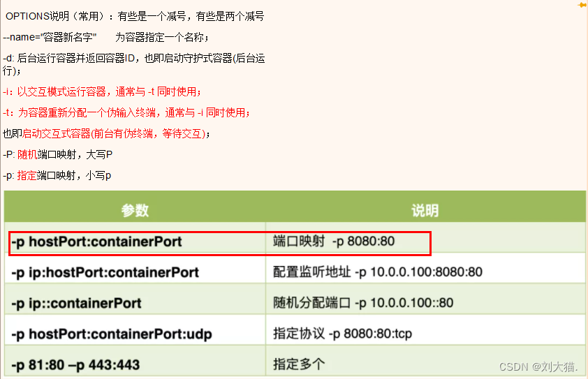Click the 随机分配端口 description cell
588x379 pixels.
tap(363, 303)
